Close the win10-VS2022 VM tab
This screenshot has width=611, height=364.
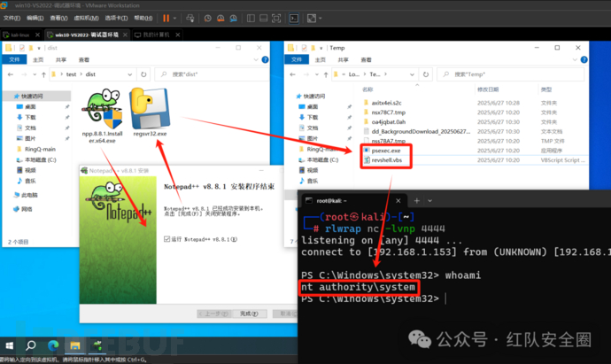125,35
